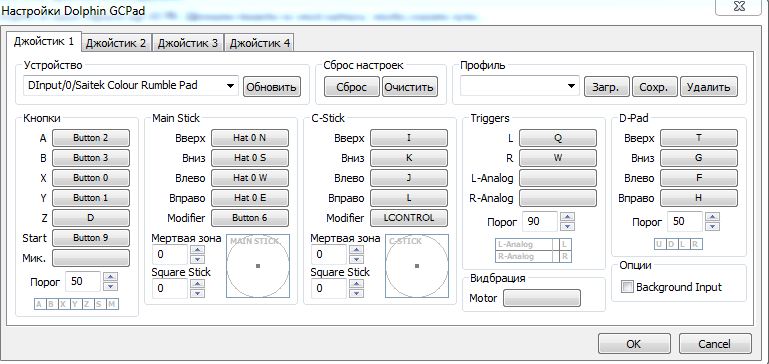Remap D-Pad Вверх mapped to T

point(699,138)
